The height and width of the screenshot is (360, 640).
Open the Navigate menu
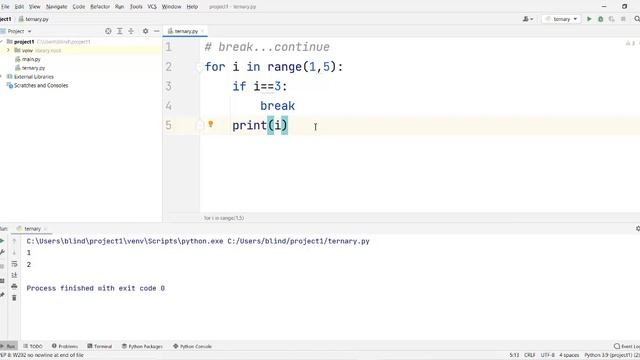pyautogui.click(x=56, y=7)
